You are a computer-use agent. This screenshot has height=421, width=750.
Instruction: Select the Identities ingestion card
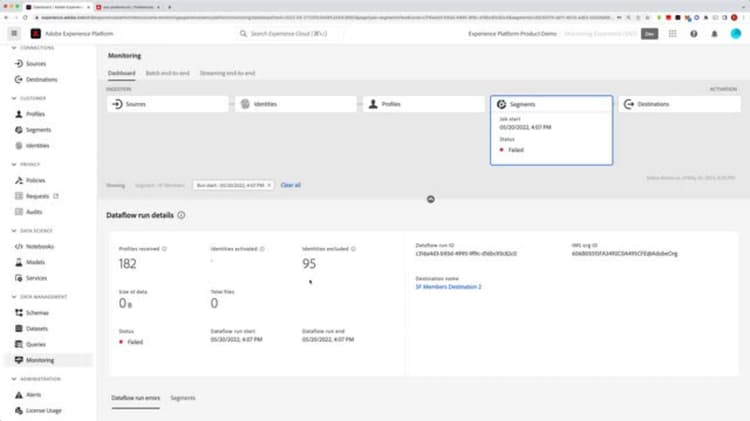(x=296, y=104)
